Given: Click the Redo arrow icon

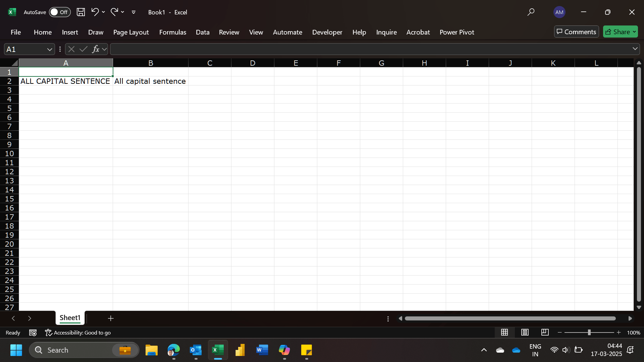Looking at the screenshot, I should pos(114,12).
